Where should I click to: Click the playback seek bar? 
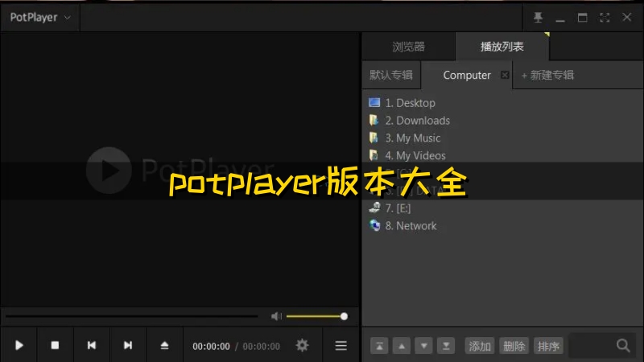pos(131,316)
